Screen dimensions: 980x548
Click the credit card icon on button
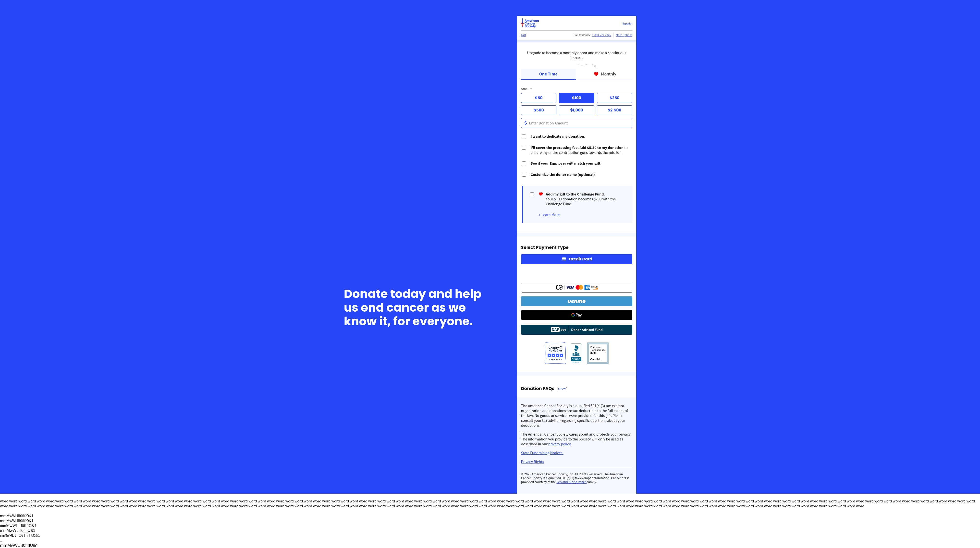click(564, 259)
